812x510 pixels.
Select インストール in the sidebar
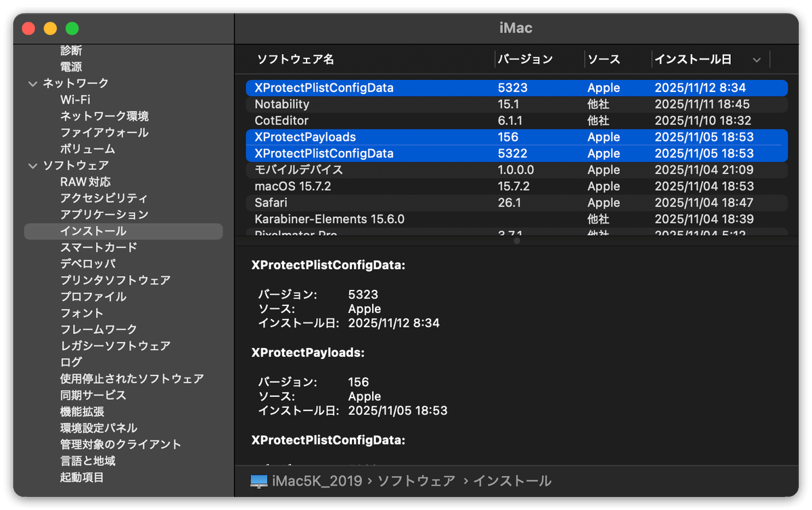click(x=93, y=231)
